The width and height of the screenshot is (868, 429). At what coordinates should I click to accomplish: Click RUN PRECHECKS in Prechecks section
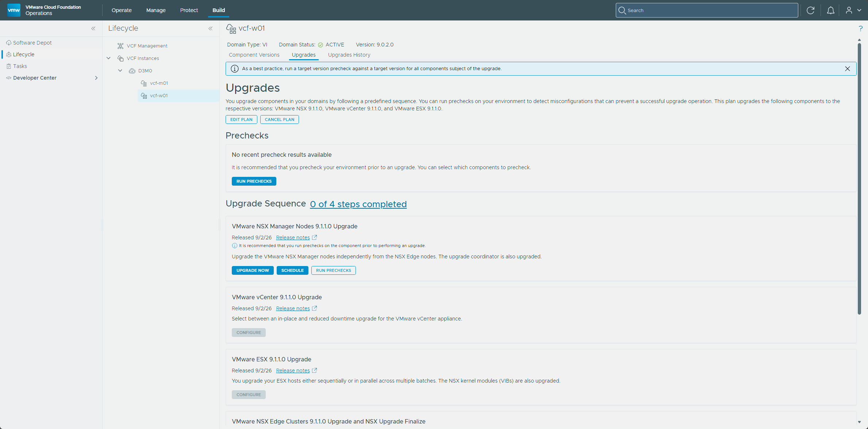point(254,181)
